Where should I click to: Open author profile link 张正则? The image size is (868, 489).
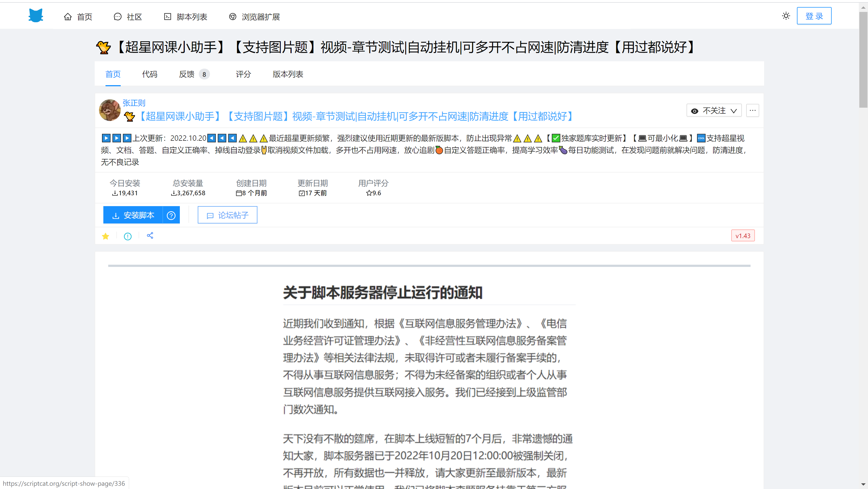point(134,103)
